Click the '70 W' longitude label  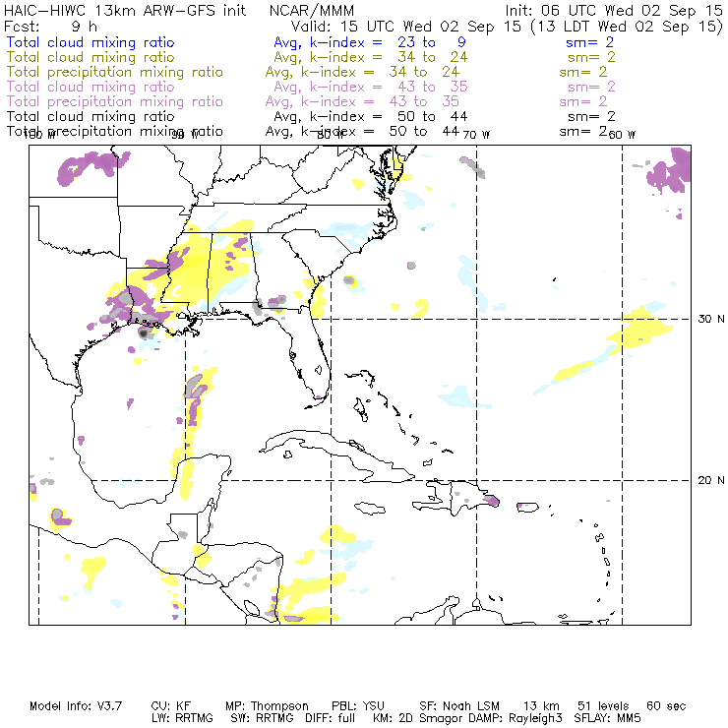pos(476,135)
